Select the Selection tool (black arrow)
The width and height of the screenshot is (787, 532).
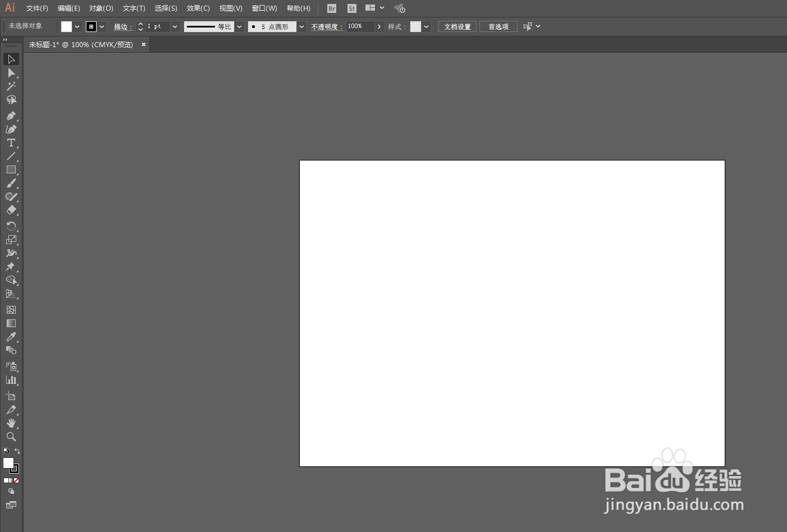click(11, 59)
